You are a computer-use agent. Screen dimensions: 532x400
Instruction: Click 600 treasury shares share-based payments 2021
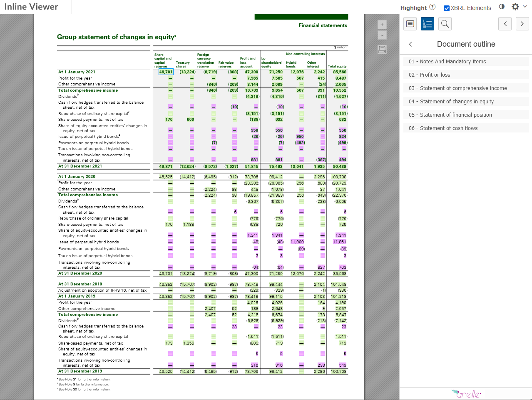pos(190,120)
